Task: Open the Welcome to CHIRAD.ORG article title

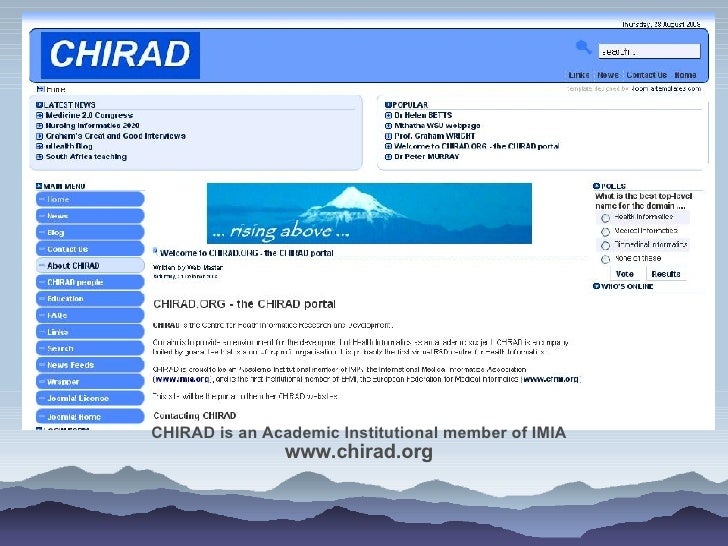Action: 247,253
